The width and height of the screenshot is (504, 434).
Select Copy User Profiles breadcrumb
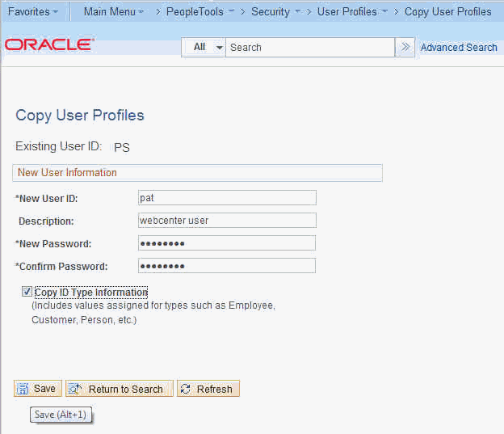point(447,12)
